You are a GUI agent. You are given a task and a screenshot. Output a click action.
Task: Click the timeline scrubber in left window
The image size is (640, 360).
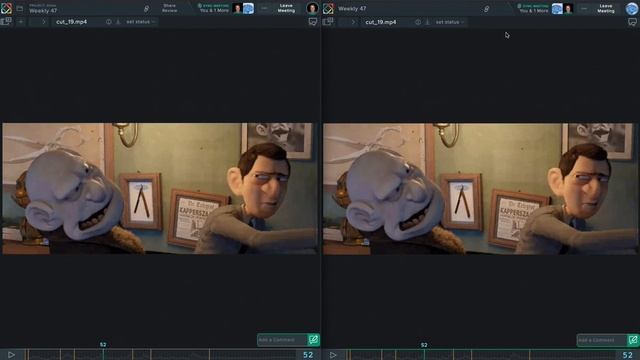click(x=161, y=355)
